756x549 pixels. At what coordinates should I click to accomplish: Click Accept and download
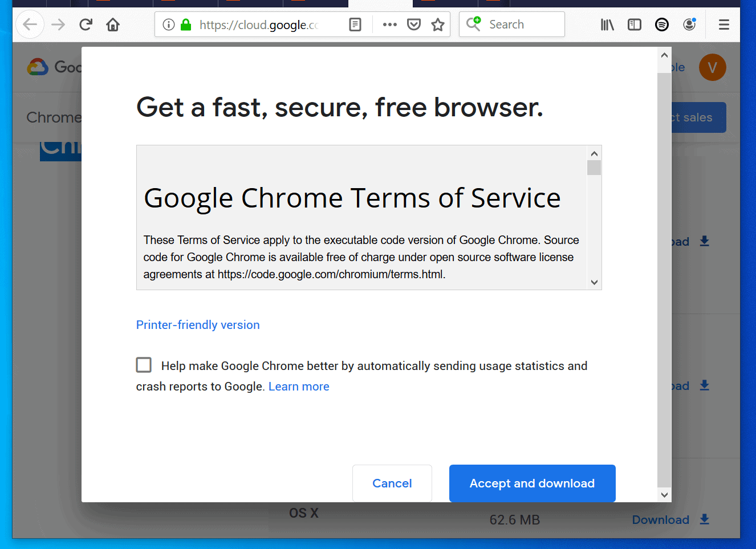point(531,483)
